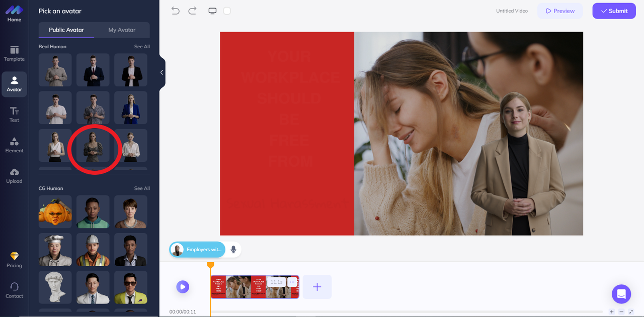Viewport: 644px width, 317px height.
Task: Open the Template sidebar section
Action: tap(14, 53)
